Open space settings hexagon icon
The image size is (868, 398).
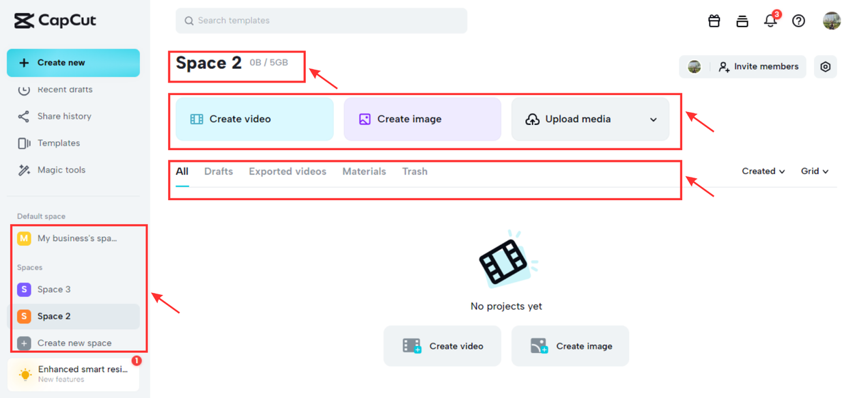826,66
